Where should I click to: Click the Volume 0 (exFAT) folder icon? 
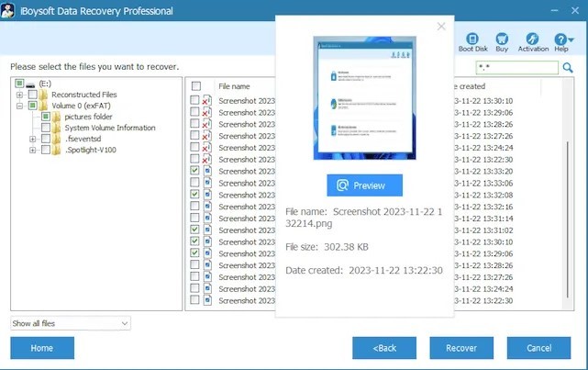point(43,106)
